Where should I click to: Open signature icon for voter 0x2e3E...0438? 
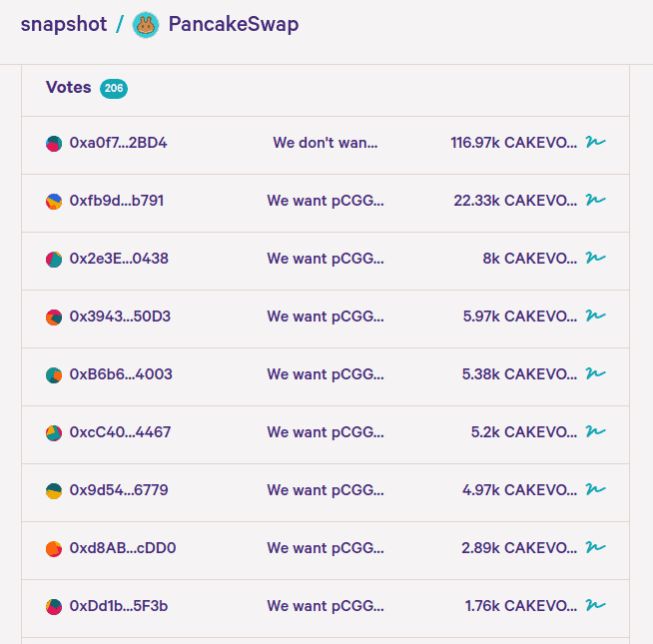tap(596, 259)
